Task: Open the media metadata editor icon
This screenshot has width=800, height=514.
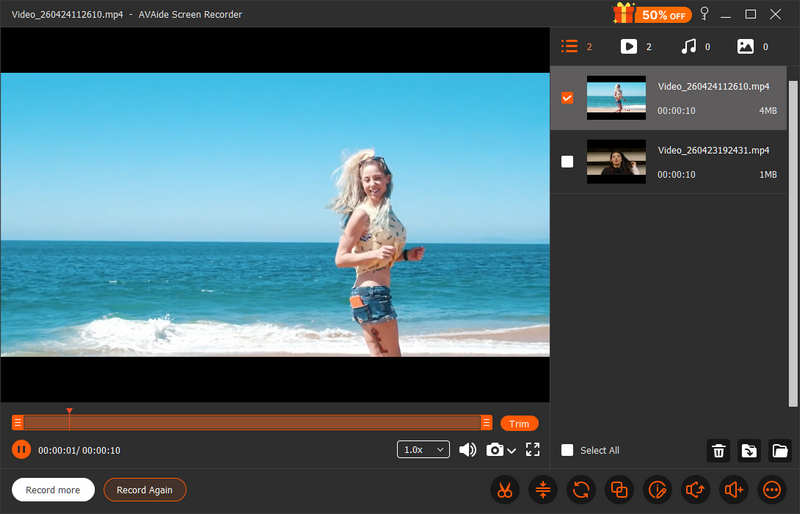Action: coord(657,490)
